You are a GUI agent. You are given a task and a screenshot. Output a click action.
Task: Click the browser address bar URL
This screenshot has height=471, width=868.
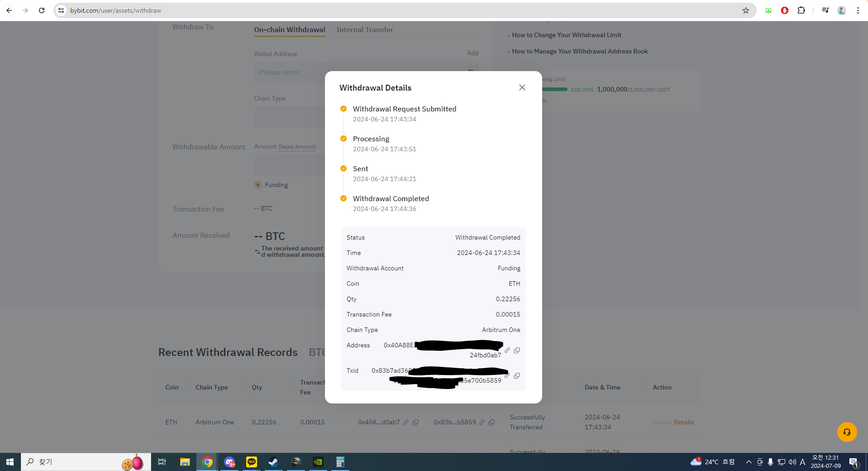(115, 10)
